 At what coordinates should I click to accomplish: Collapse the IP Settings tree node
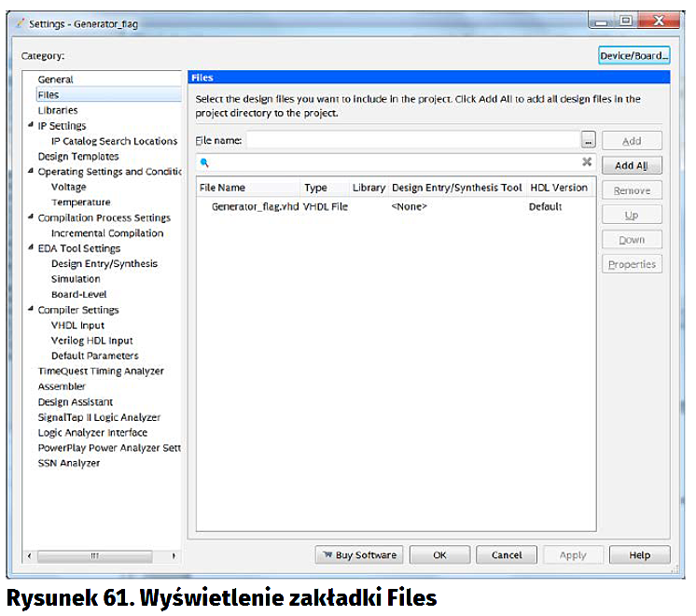tap(31, 126)
